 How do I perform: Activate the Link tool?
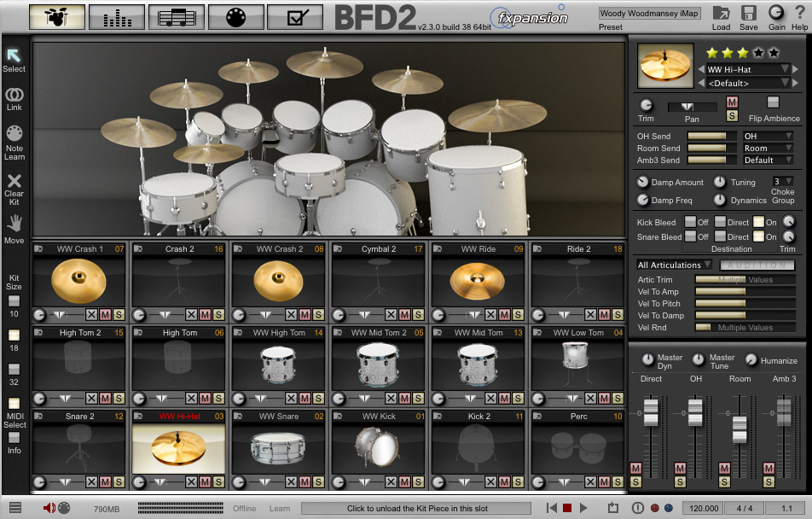(x=14, y=95)
